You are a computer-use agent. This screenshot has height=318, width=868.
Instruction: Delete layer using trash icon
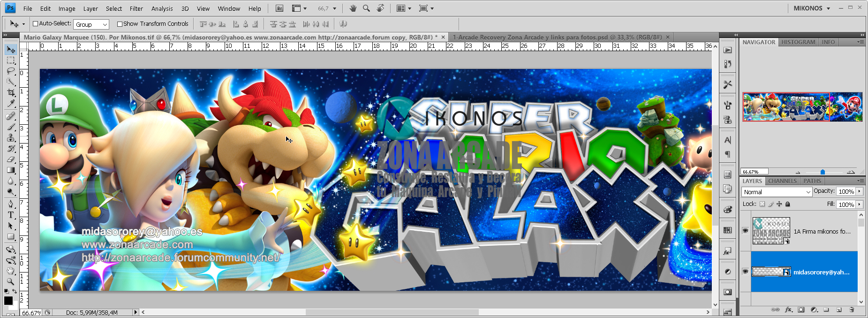[852, 310]
